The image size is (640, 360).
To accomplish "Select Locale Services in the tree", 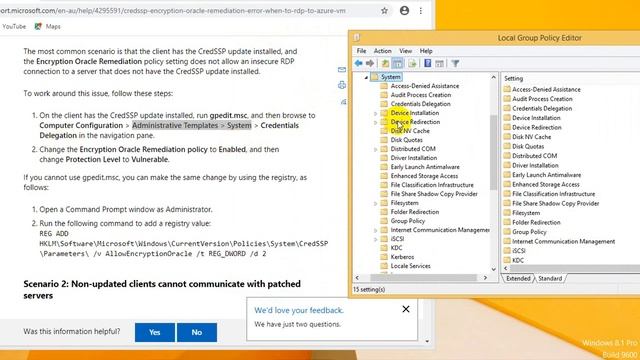I will (410, 266).
